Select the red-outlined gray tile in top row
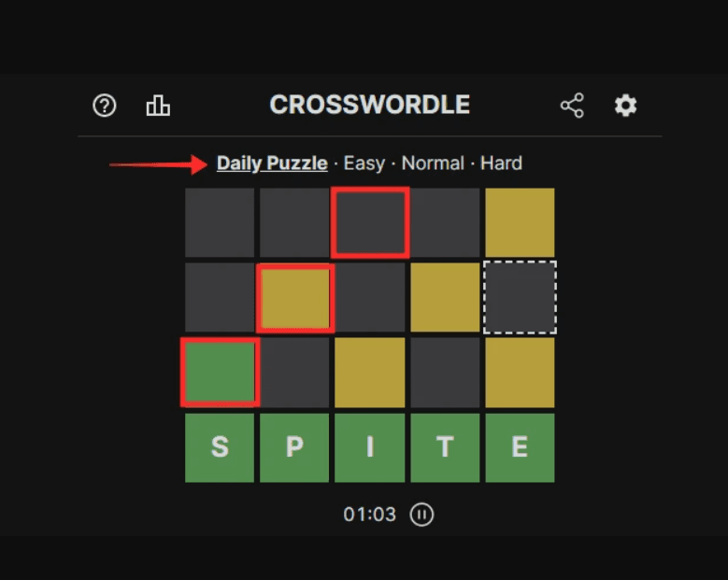728x580 pixels. tap(370, 222)
